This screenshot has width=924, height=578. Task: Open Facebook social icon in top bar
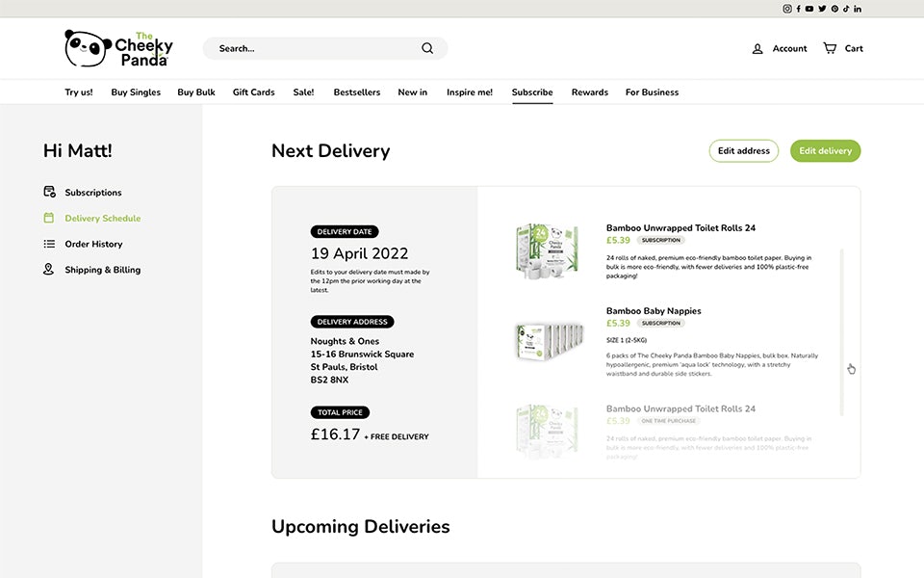click(x=799, y=9)
